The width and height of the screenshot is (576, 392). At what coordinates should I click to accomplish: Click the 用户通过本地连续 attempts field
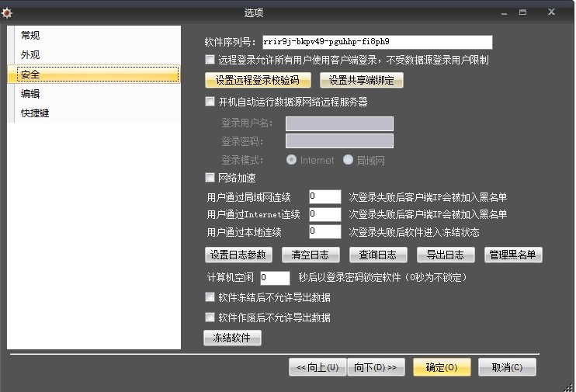coord(325,232)
